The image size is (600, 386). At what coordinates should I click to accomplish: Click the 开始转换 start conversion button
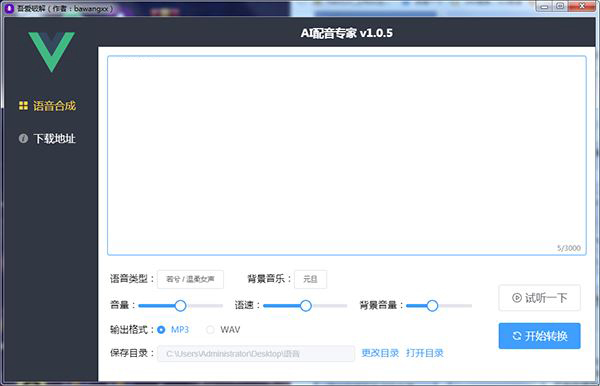[x=540, y=336]
